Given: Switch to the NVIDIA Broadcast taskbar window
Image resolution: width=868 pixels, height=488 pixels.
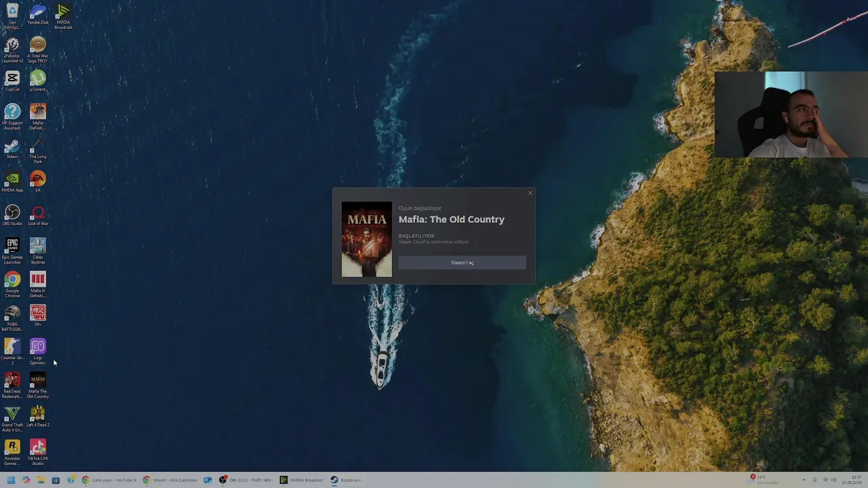Looking at the screenshot, I should [x=302, y=480].
